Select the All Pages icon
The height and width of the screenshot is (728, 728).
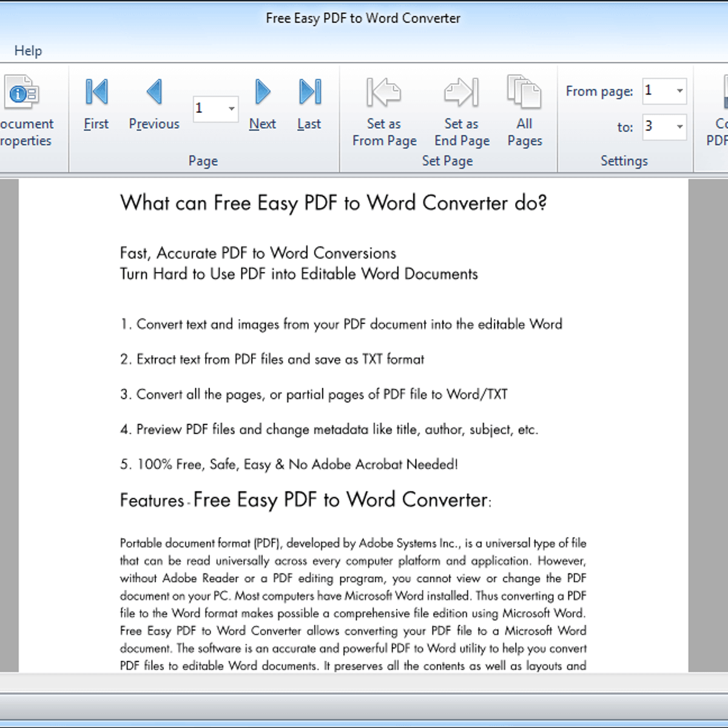coord(524,92)
